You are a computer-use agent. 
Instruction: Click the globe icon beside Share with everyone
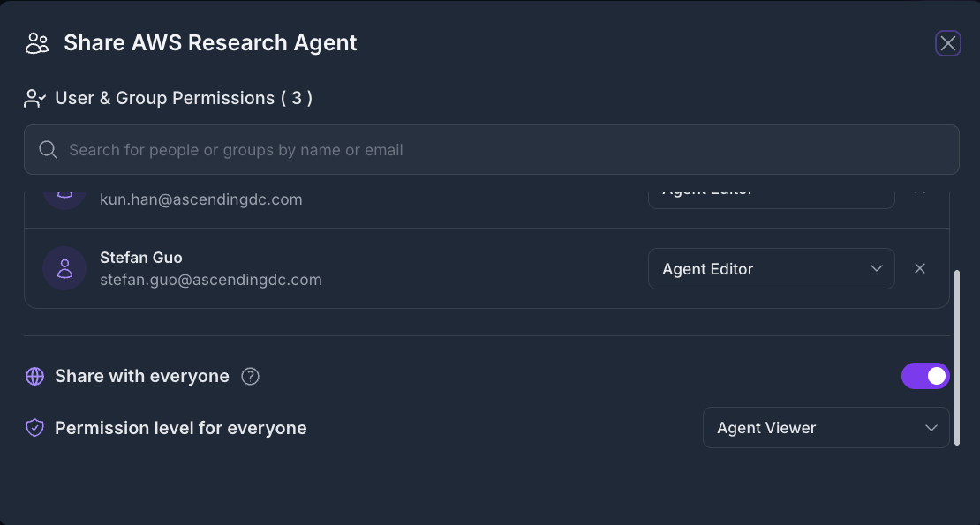point(34,377)
